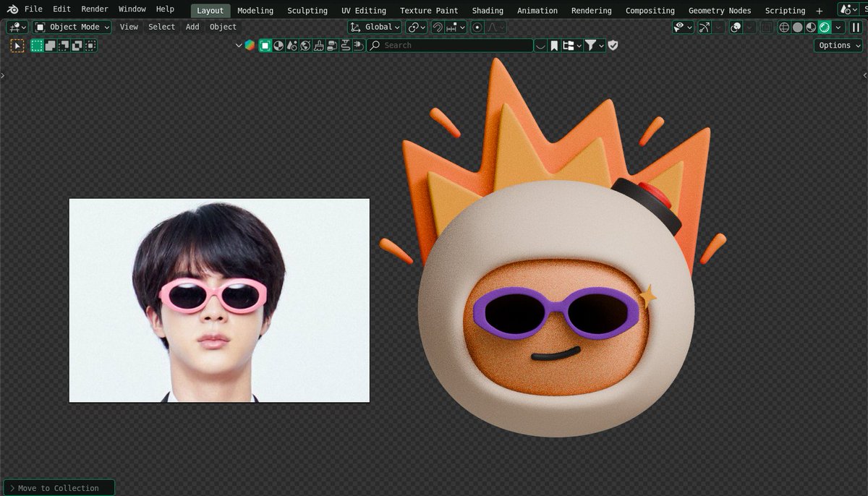Open the Window menu

tap(132, 9)
